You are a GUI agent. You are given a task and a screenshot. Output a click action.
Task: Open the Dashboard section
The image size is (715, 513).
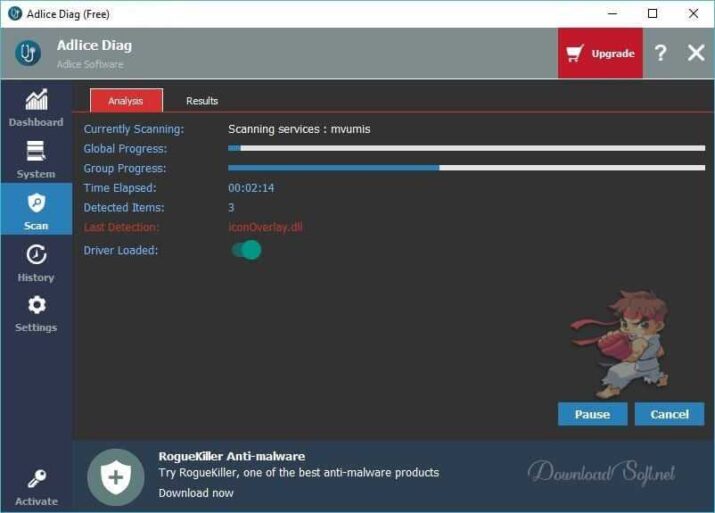[36, 108]
